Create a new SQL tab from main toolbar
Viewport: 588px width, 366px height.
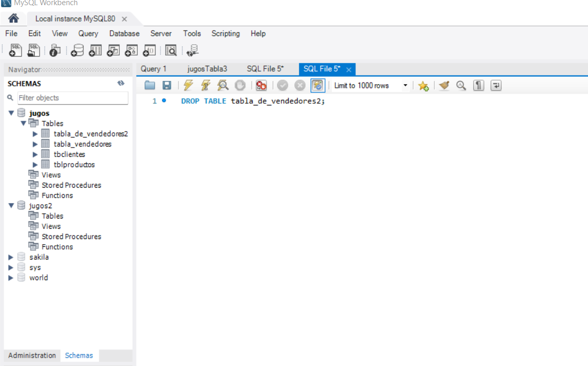15,50
